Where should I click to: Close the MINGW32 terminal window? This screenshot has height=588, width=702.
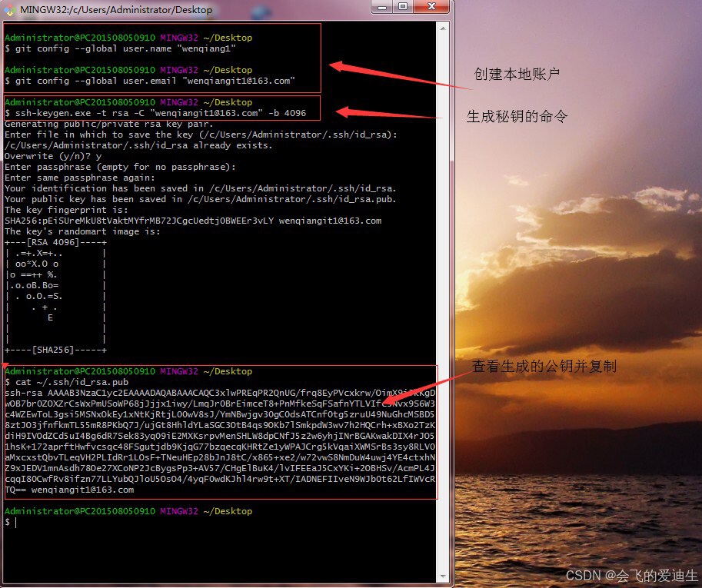[431, 7]
